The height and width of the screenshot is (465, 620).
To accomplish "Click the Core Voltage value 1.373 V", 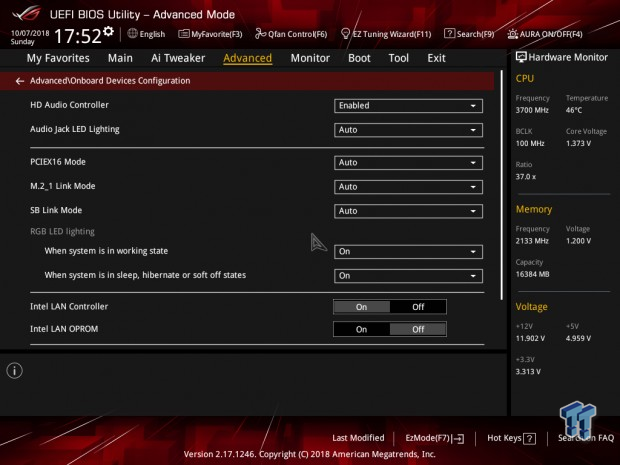I will pos(578,144).
